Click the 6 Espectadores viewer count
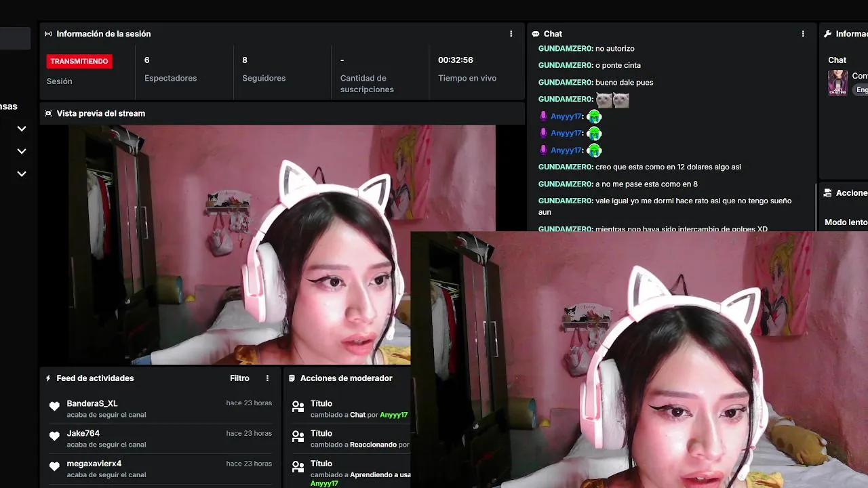 [x=170, y=69]
